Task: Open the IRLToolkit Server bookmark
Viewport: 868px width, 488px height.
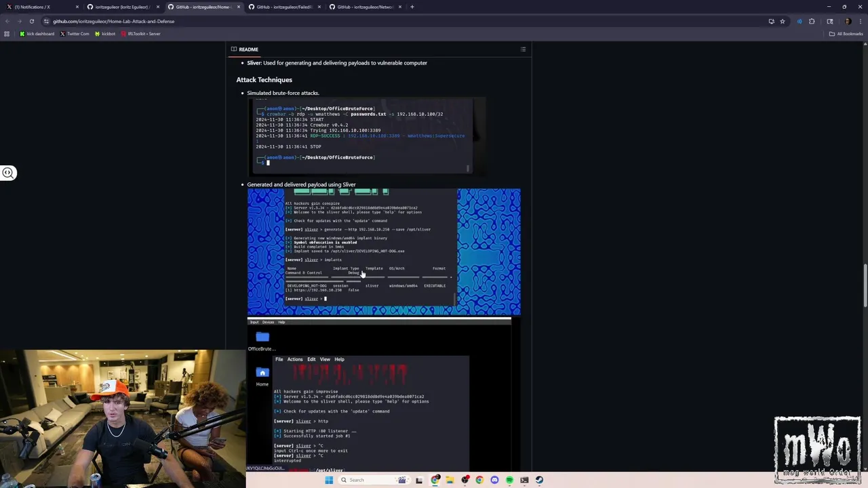Action: click(140, 33)
